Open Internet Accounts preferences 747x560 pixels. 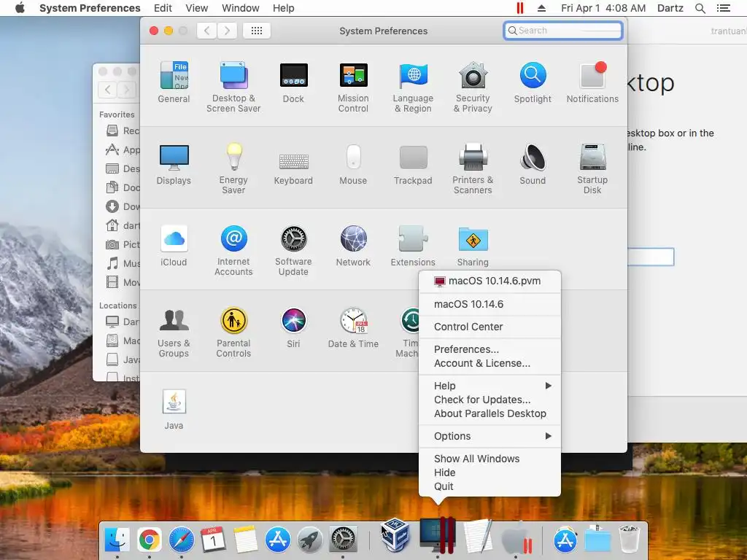coord(233,251)
